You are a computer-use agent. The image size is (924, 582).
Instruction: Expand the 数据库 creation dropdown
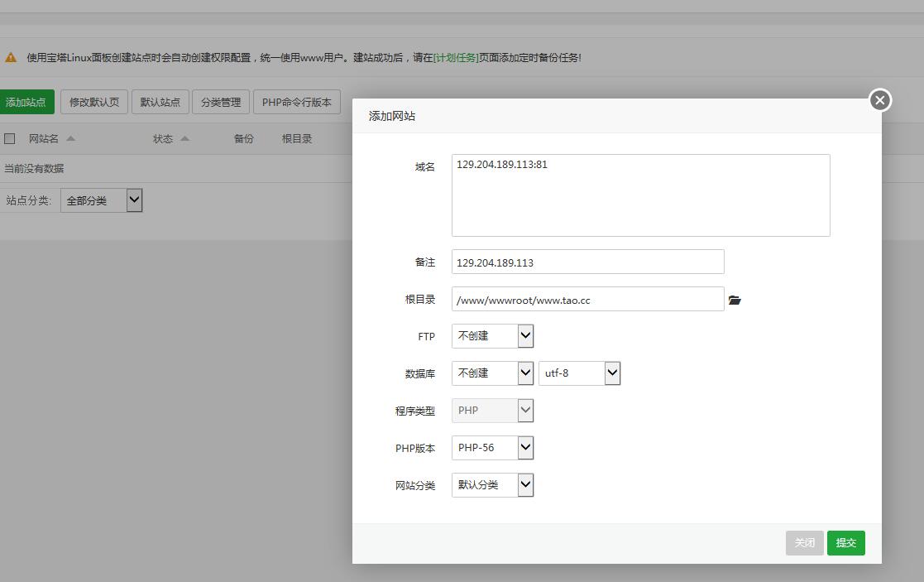tap(492, 373)
